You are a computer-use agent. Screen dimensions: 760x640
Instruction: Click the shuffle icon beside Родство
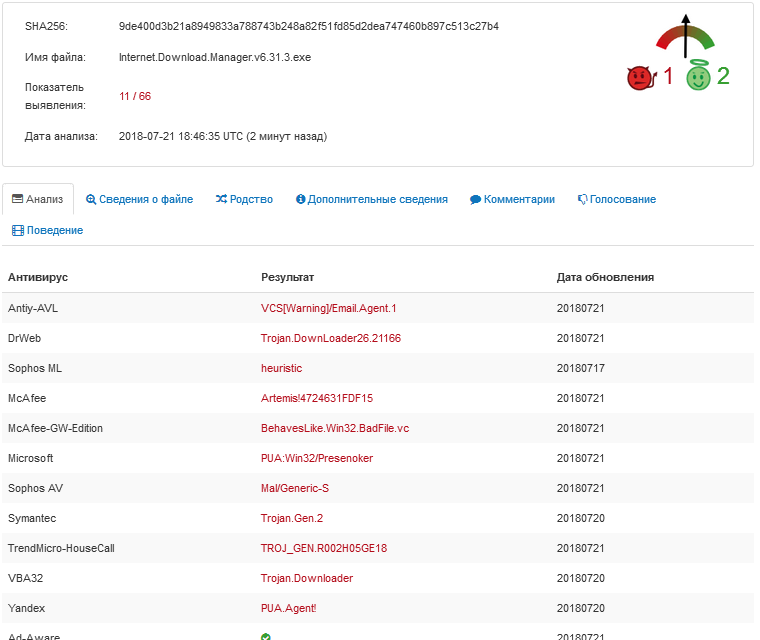point(221,200)
